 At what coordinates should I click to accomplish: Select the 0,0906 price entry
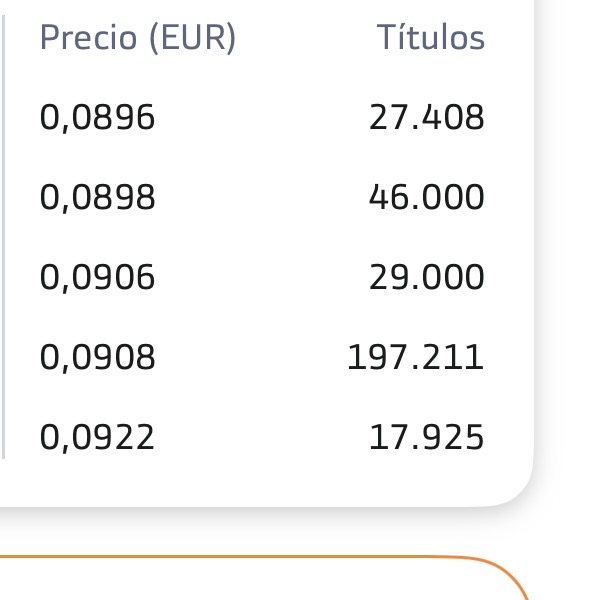[97, 277]
